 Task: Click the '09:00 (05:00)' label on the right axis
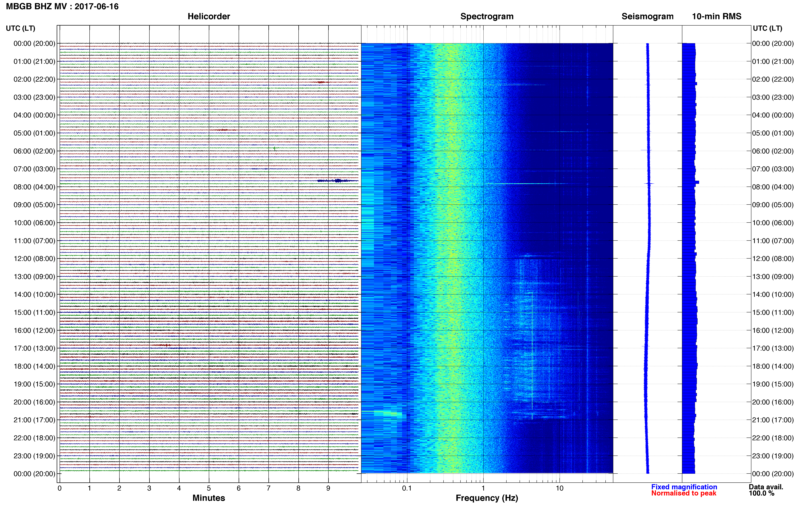(x=773, y=205)
